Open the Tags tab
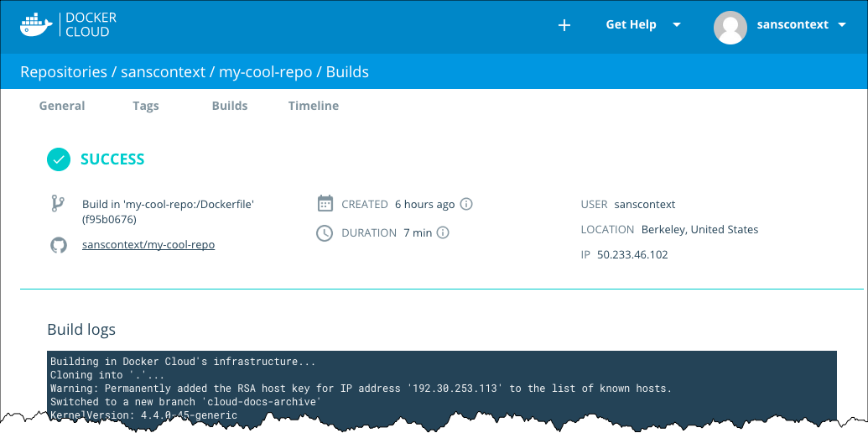 click(x=145, y=106)
